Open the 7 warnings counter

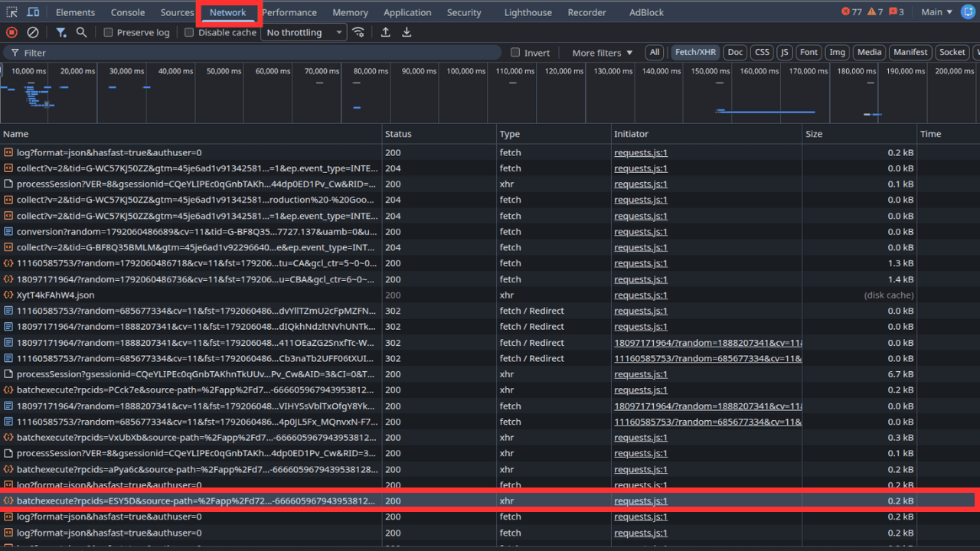coord(875,12)
